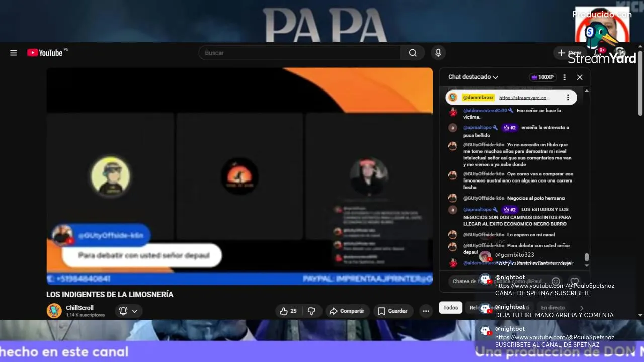Open pinned message three-dot menu

point(568,98)
